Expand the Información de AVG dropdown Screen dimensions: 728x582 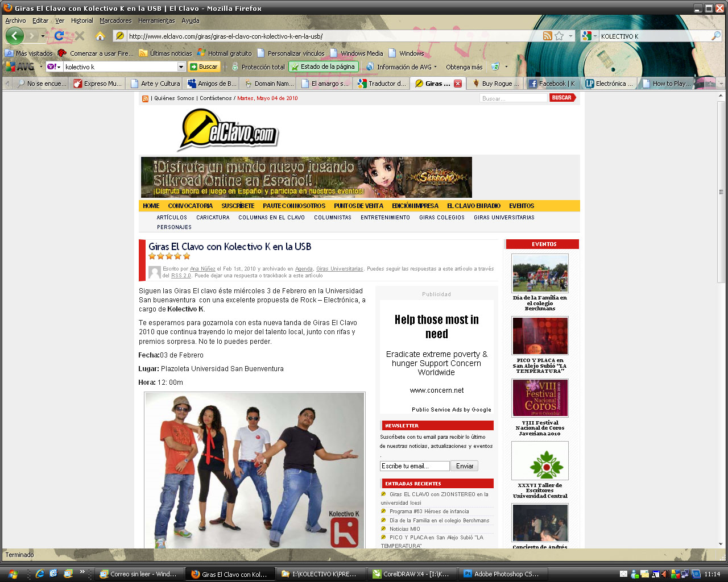(x=436, y=67)
